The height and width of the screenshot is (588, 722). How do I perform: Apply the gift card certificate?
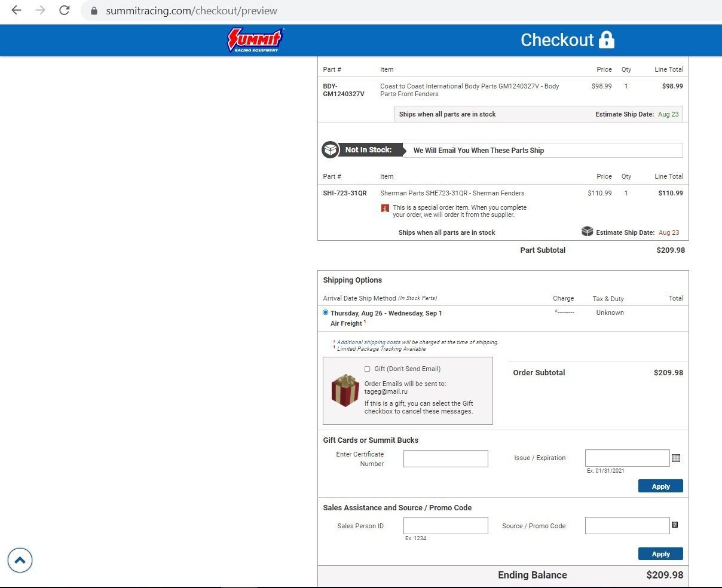[x=660, y=486]
